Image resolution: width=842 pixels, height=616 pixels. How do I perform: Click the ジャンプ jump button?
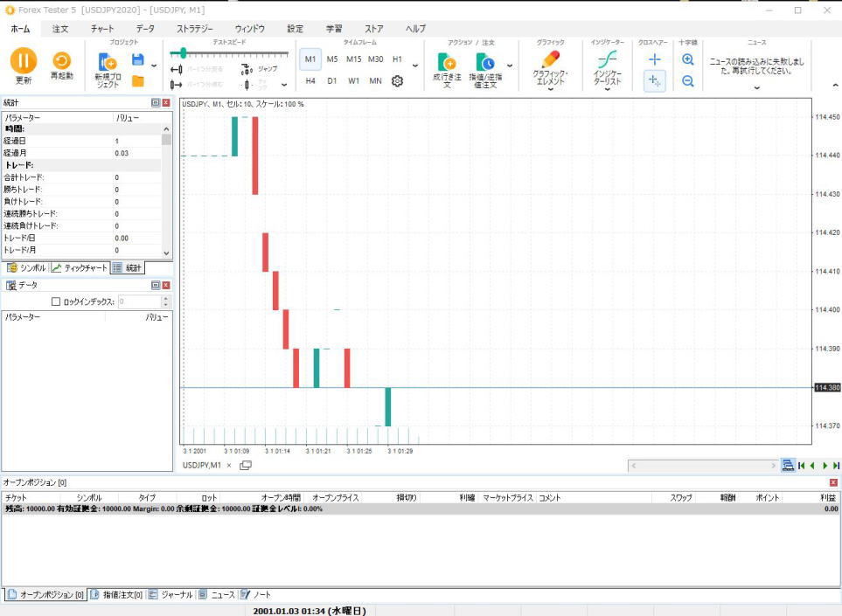[261, 68]
